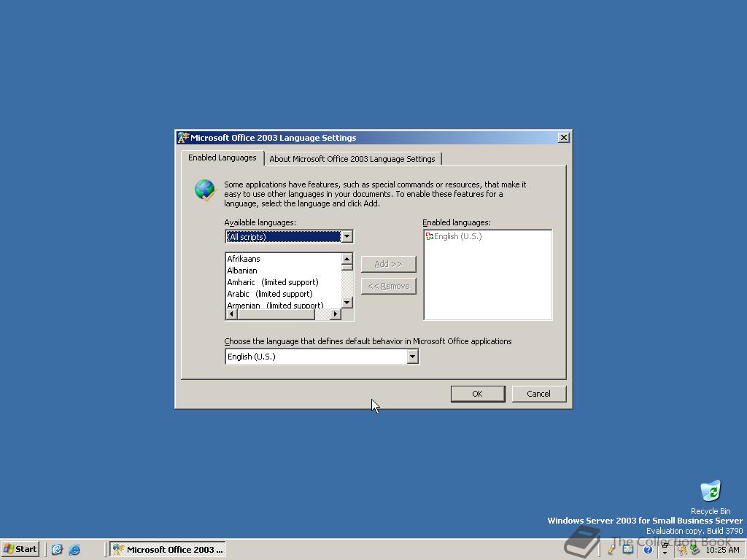This screenshot has height=560, width=747.
Task: Click the green tray icon beside the clock
Action: [x=695, y=550]
